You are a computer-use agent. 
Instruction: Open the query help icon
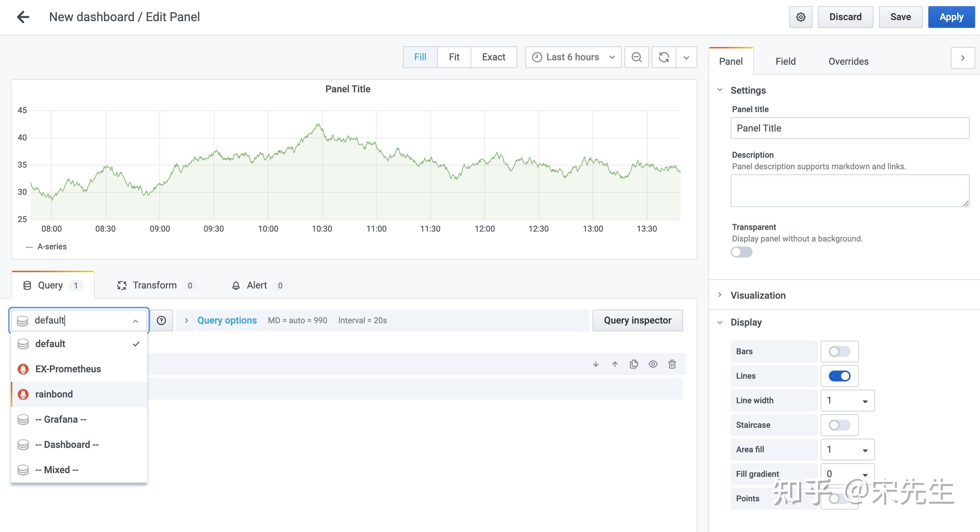162,320
